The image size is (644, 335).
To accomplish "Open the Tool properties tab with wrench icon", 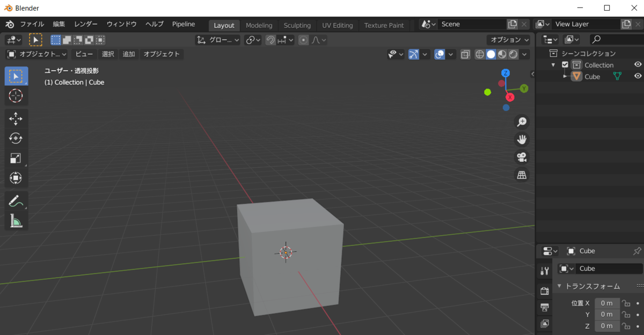I will 545,271.
